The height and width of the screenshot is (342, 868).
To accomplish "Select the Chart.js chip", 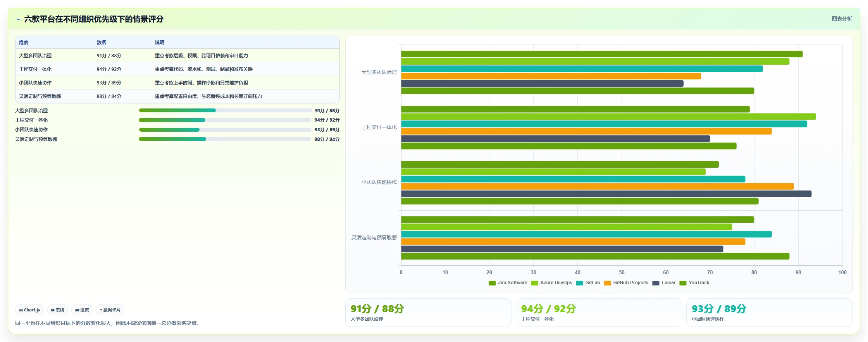I will click(x=29, y=310).
